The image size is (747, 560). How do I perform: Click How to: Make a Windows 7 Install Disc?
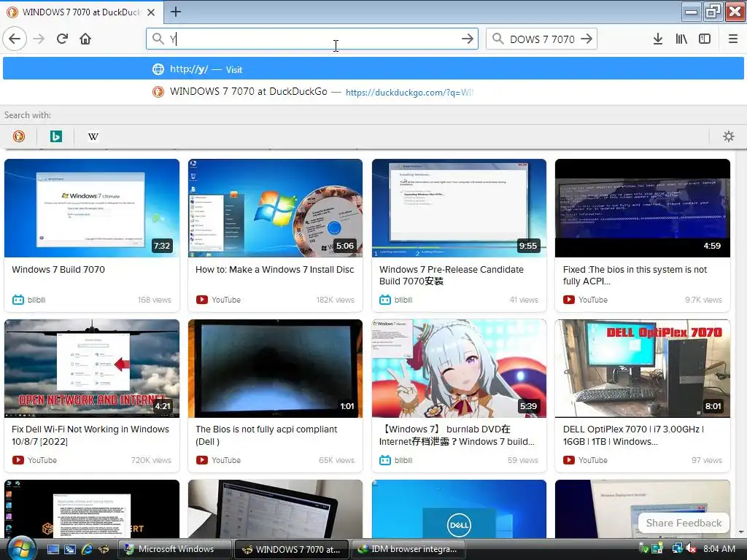tap(274, 270)
